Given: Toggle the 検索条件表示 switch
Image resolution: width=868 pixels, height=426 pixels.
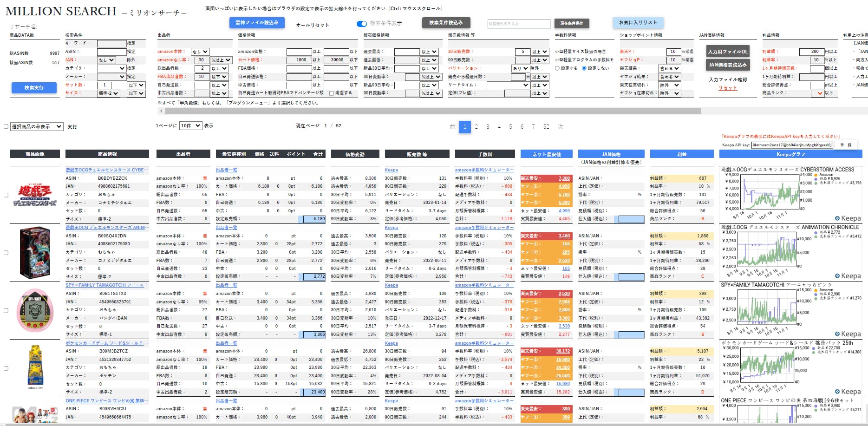Looking at the screenshot, I should tap(361, 24).
